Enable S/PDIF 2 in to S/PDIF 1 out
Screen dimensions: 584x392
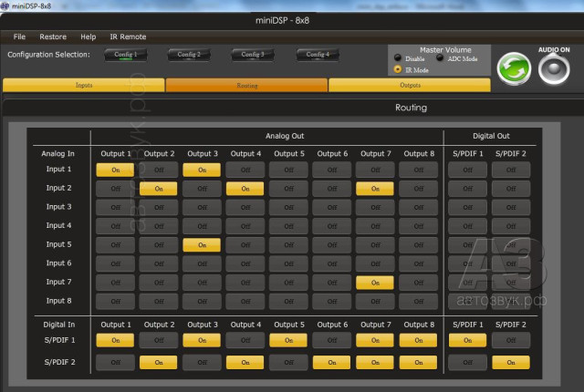[x=467, y=362]
